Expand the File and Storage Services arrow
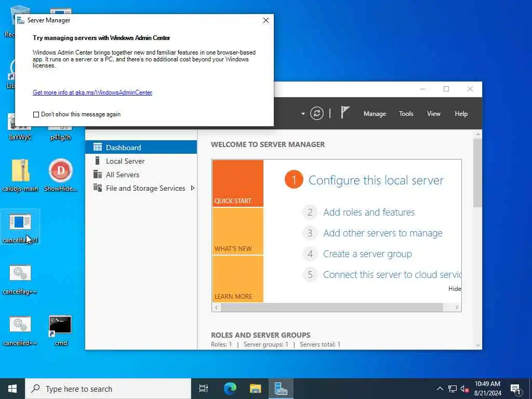Screen dimensions: 532x399 click(x=193, y=188)
